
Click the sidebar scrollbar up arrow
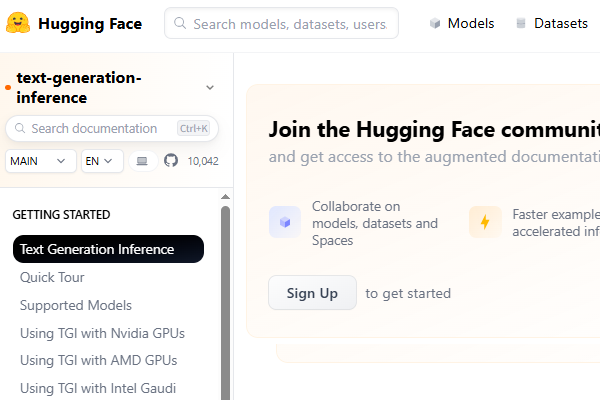click(225, 197)
